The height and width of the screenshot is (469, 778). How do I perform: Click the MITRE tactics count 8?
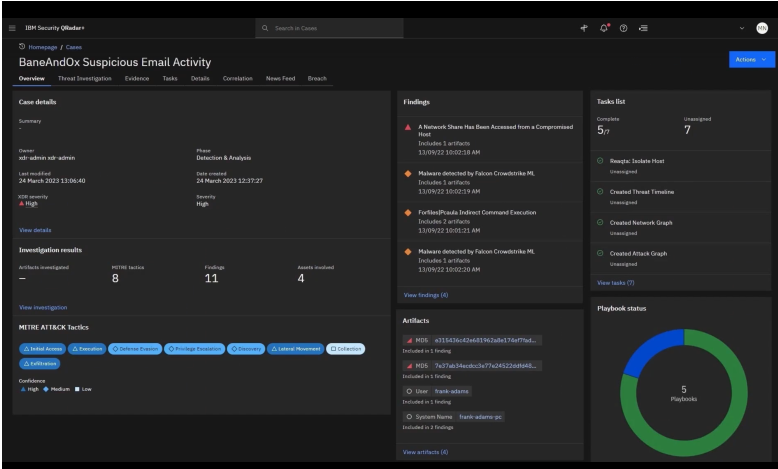pos(115,278)
